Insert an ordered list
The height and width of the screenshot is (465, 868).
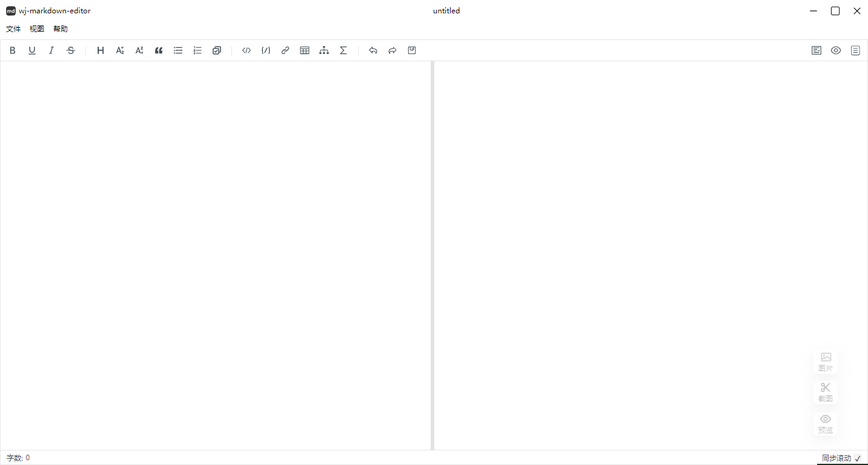pos(197,50)
